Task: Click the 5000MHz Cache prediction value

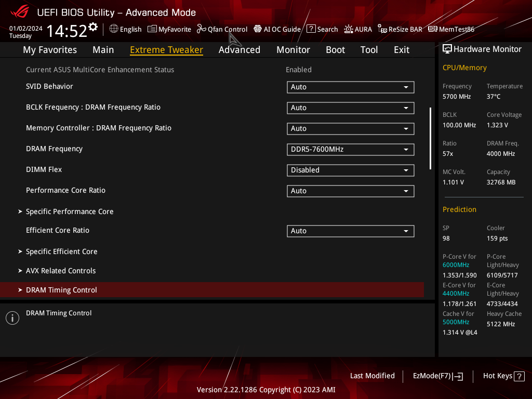Action: (456, 322)
